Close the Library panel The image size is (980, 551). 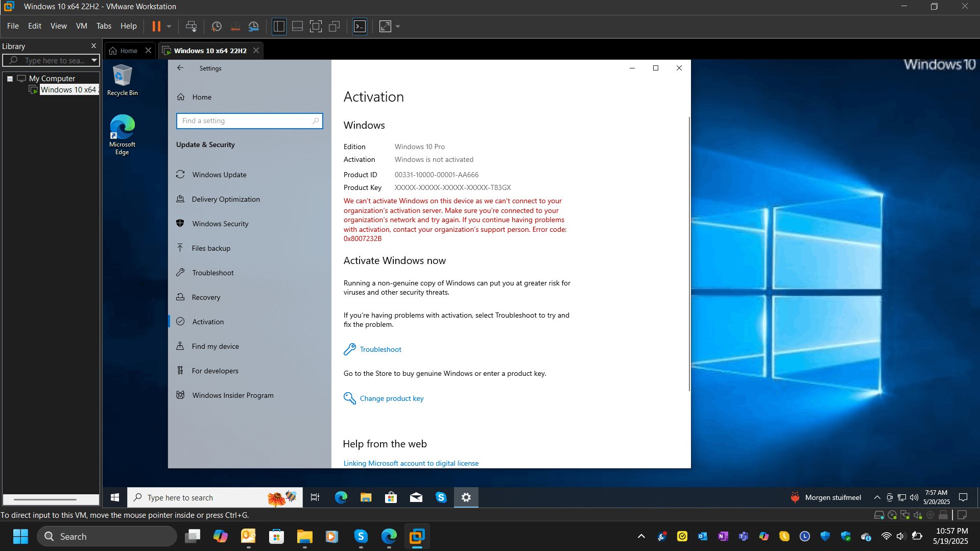93,46
